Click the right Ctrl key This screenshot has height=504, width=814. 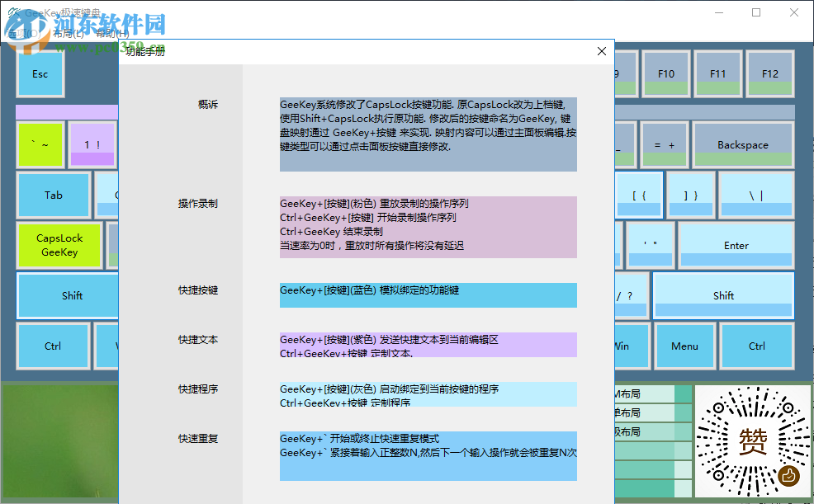click(756, 346)
